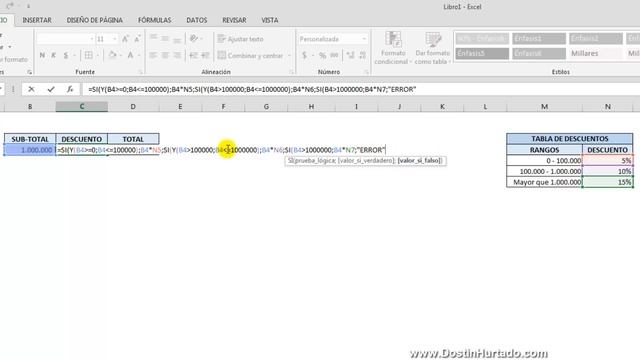
Task: Open the font name combo box
Action: tap(65, 39)
